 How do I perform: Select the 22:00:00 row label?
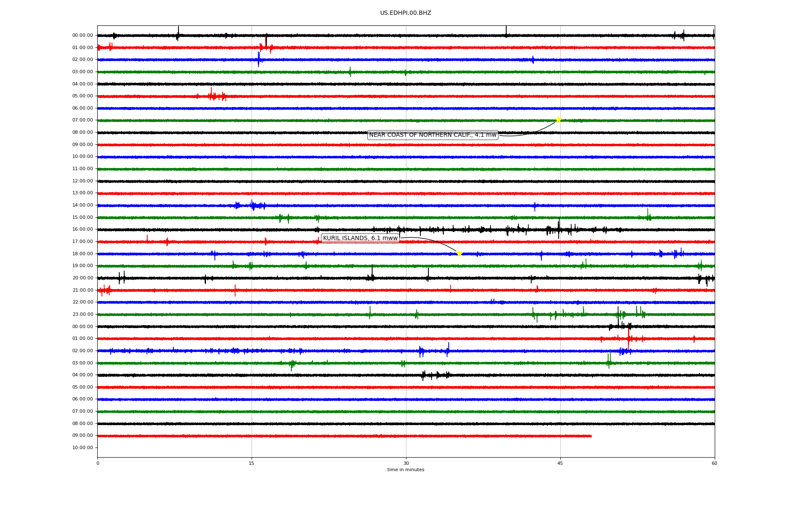(x=82, y=302)
